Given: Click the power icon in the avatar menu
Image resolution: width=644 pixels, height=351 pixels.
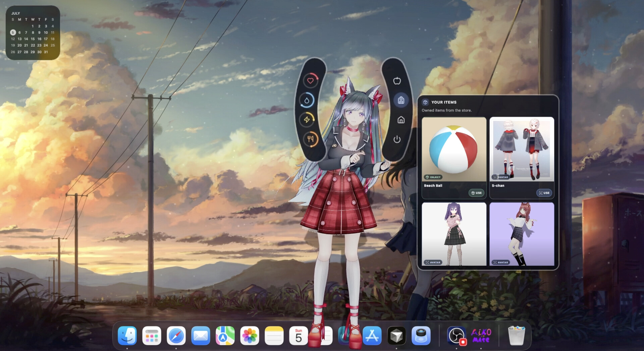Looking at the screenshot, I should coord(397,139).
